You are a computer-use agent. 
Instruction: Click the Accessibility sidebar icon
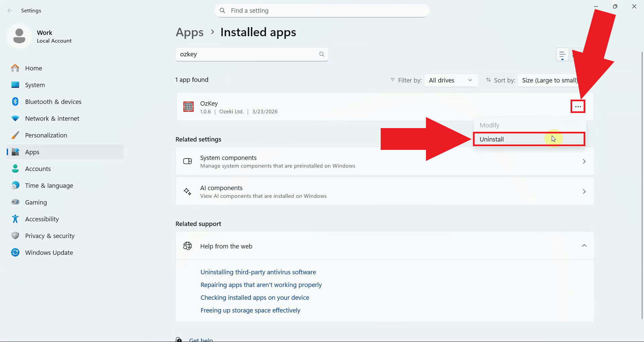15,219
